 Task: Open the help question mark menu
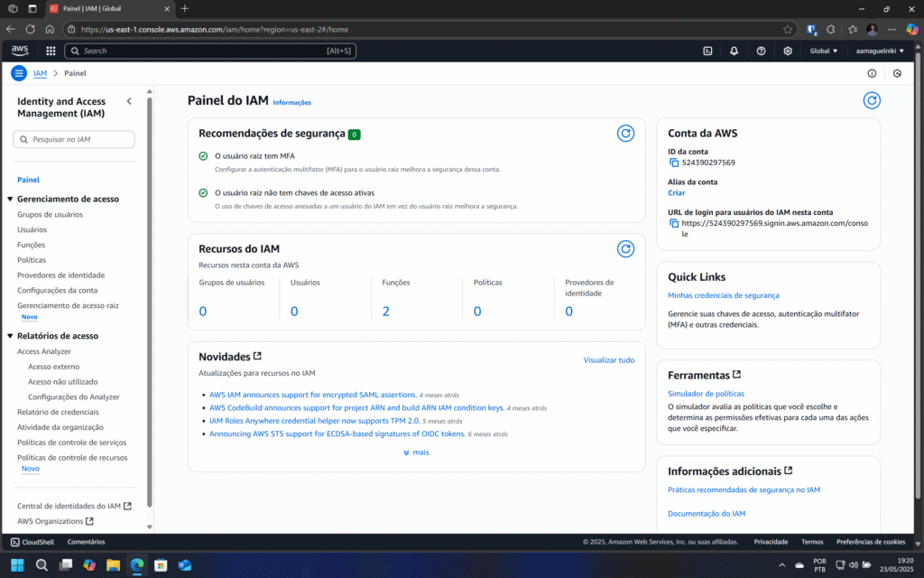(761, 51)
